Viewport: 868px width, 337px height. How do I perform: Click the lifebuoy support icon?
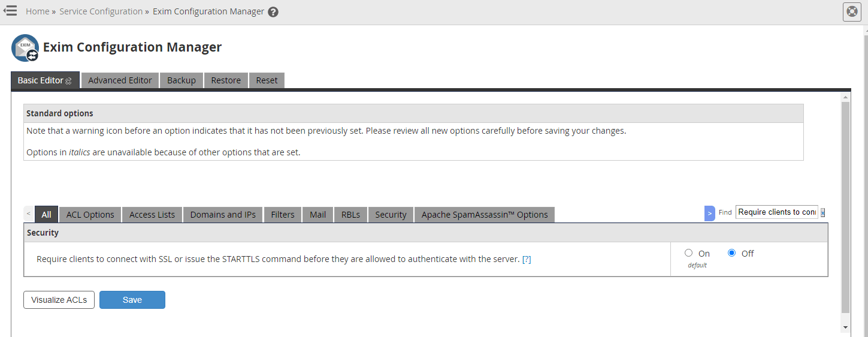(851, 12)
